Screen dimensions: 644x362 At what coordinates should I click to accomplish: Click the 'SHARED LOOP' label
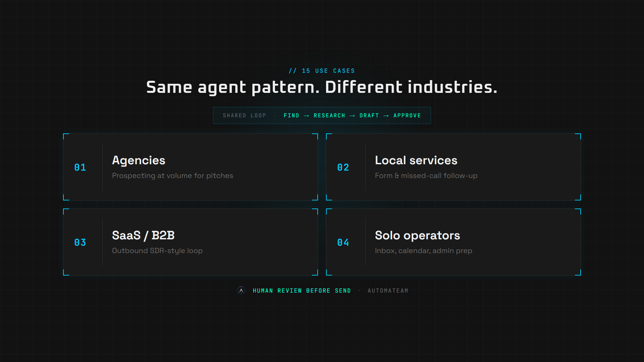[244, 115]
